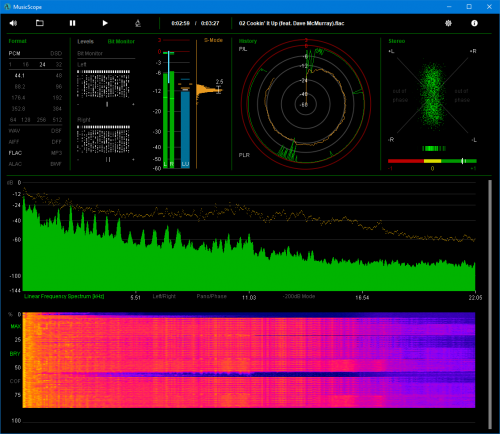500x434 pixels.
Task: Click the Linear Frequency Spectrum label
Action: [64, 296]
